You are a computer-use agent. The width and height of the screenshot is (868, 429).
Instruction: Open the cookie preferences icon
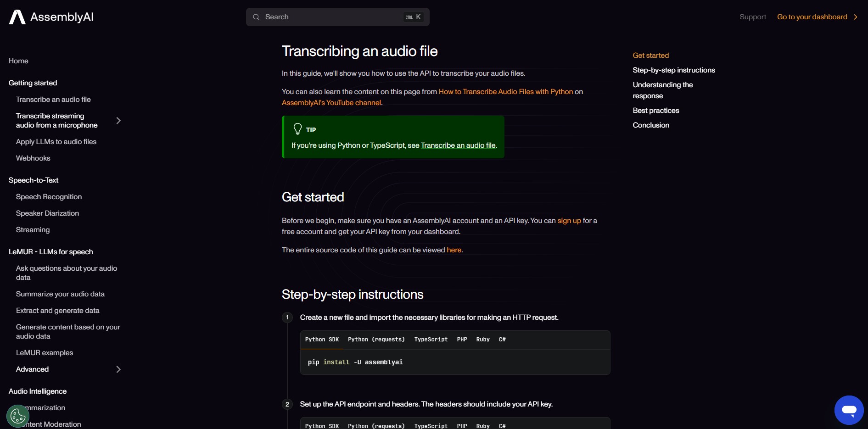[18, 416]
